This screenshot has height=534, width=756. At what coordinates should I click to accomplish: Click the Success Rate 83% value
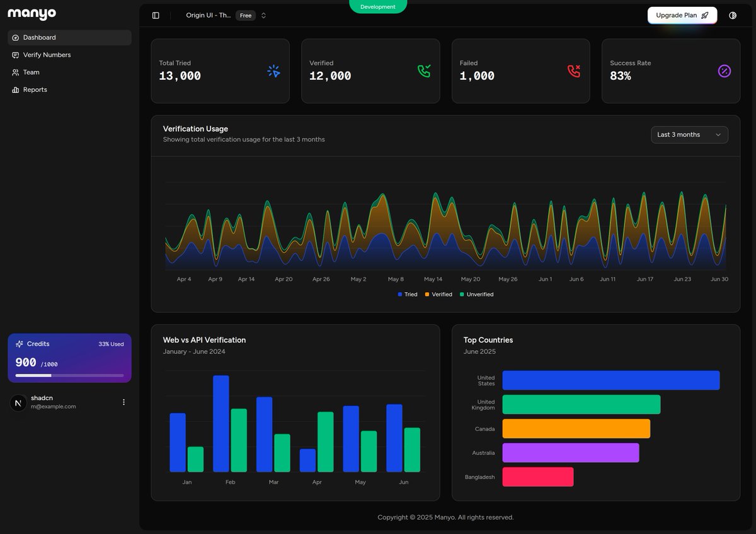click(x=621, y=76)
